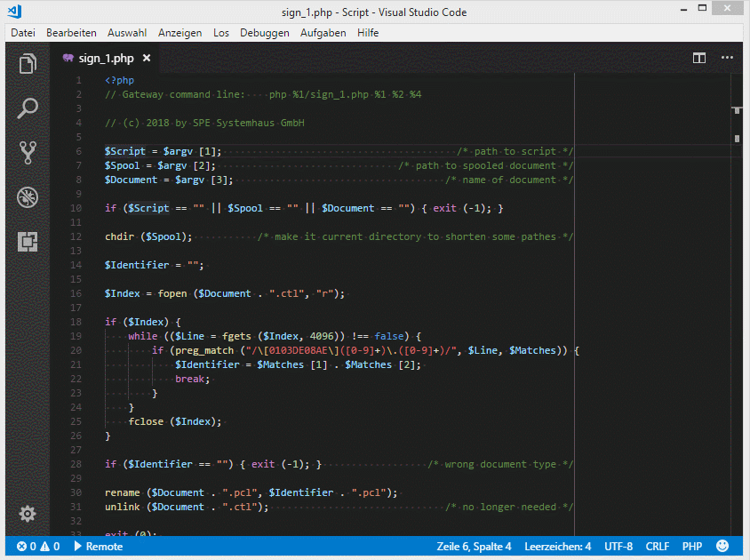
Task: Split the editor with the layout icon
Action: [x=699, y=58]
